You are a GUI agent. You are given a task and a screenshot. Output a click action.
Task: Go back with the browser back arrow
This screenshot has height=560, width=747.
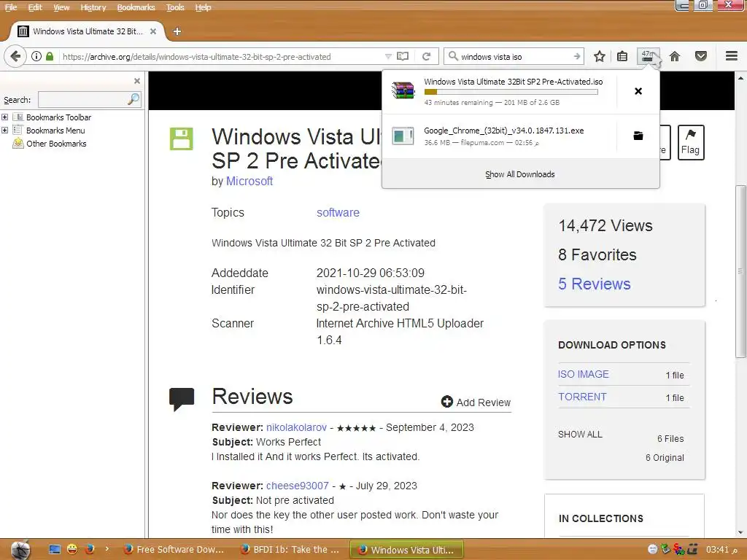coord(15,56)
